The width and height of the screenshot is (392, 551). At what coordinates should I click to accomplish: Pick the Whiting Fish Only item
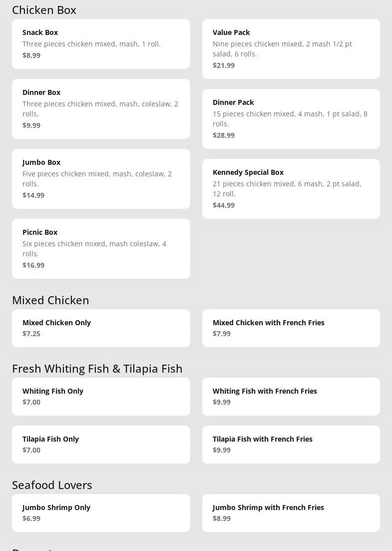101,397
